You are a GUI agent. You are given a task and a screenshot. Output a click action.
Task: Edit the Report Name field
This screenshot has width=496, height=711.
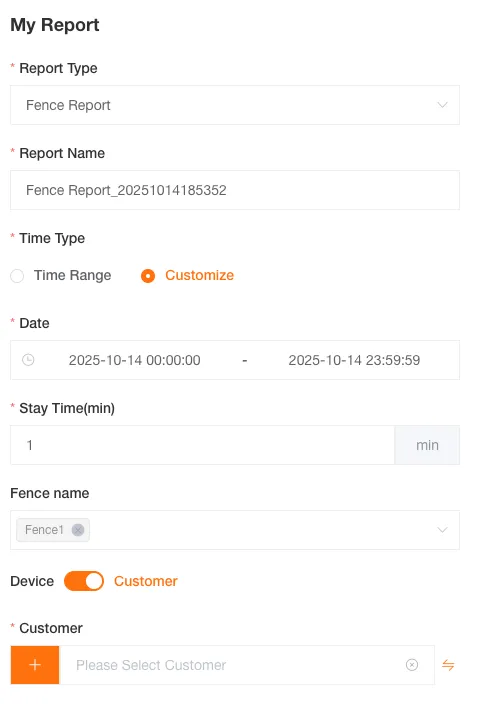pos(235,190)
